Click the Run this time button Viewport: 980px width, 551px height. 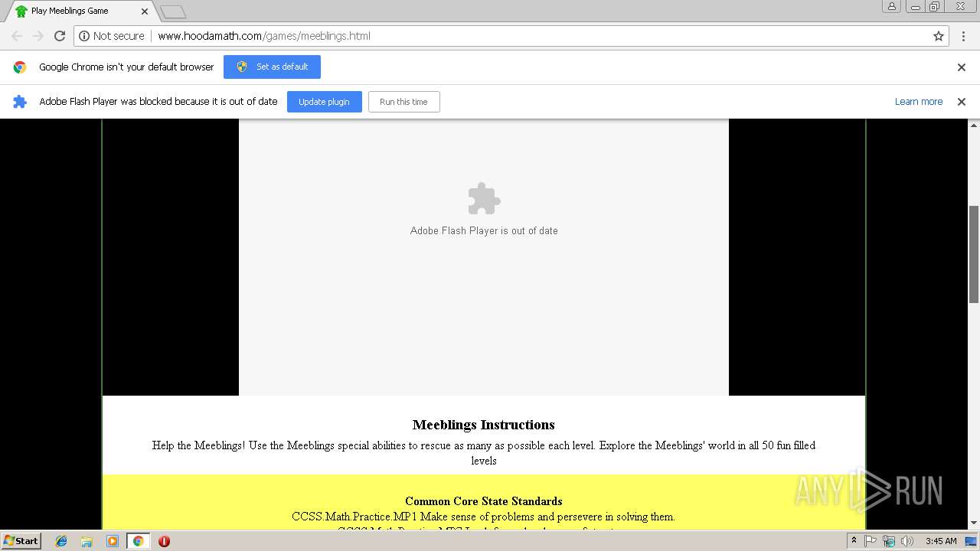click(x=403, y=102)
